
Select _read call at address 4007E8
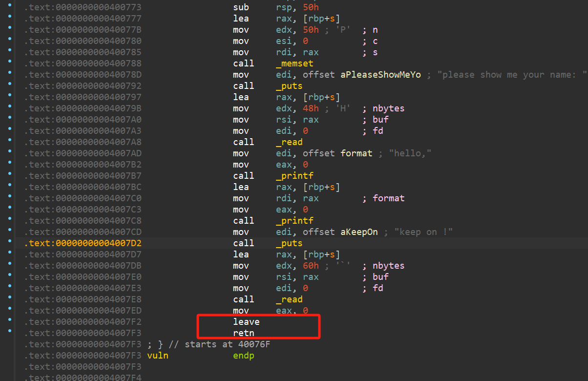click(289, 299)
